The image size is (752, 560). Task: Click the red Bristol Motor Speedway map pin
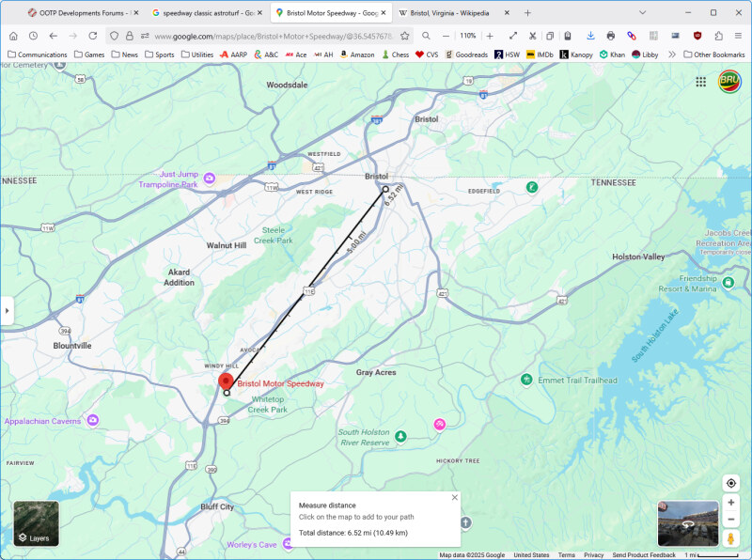(x=226, y=382)
